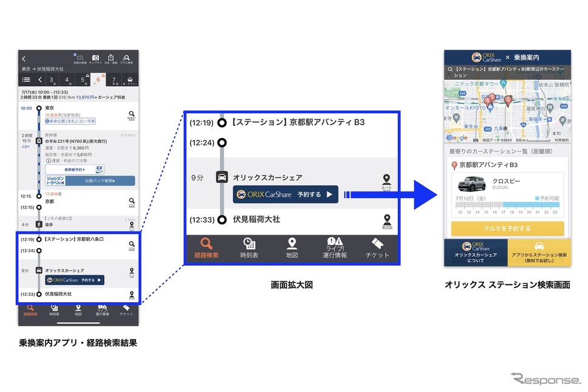Open ticket tab in enlarged bottom bar
The width and height of the screenshot is (588, 392).
pyautogui.click(x=377, y=248)
